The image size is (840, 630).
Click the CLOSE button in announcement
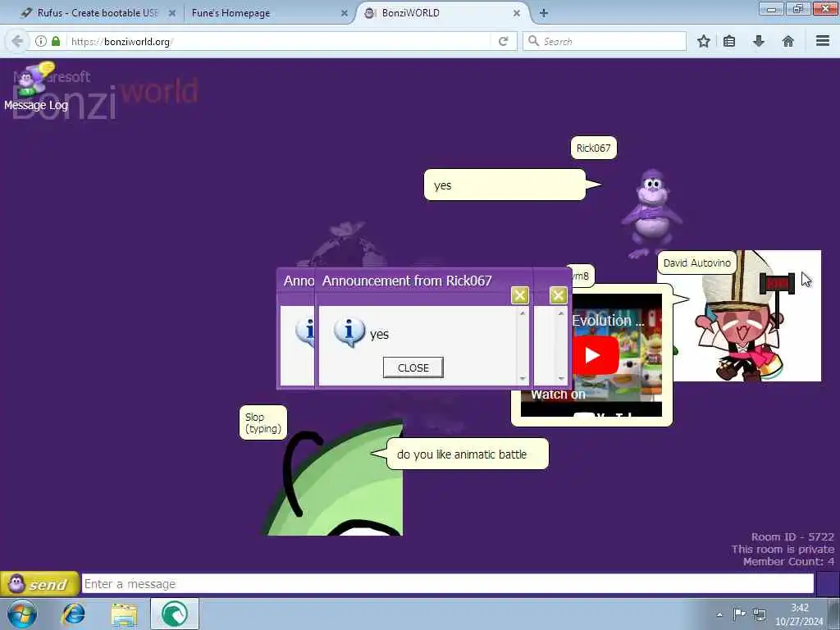click(413, 367)
